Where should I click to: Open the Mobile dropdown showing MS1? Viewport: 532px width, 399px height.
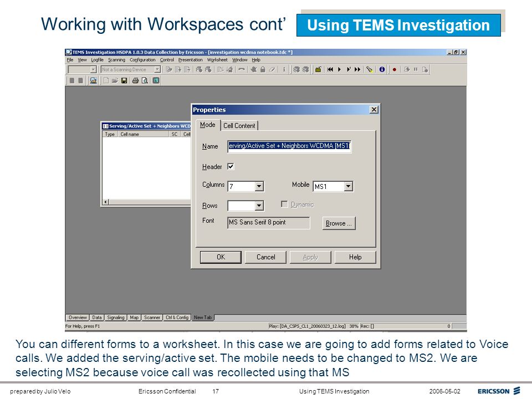pos(348,186)
